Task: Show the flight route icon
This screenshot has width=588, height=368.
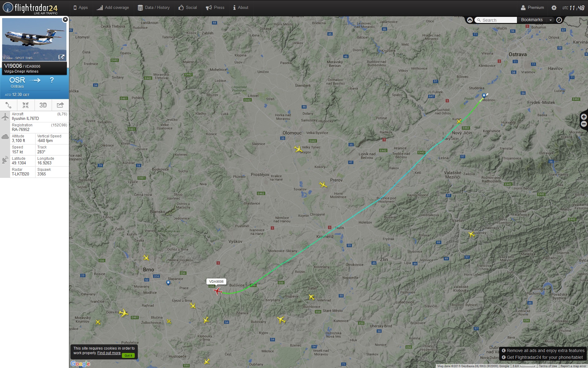Action: (x=9, y=105)
